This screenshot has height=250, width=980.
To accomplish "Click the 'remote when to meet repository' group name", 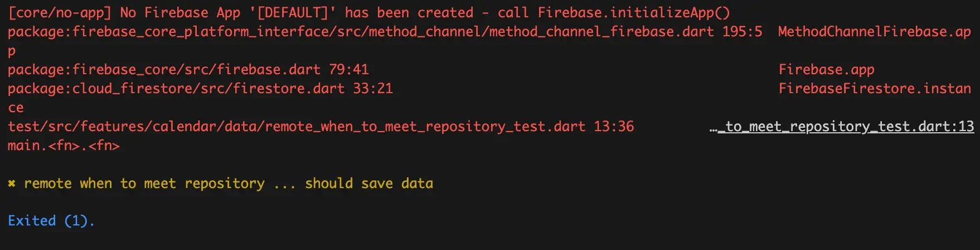I will [144, 184].
